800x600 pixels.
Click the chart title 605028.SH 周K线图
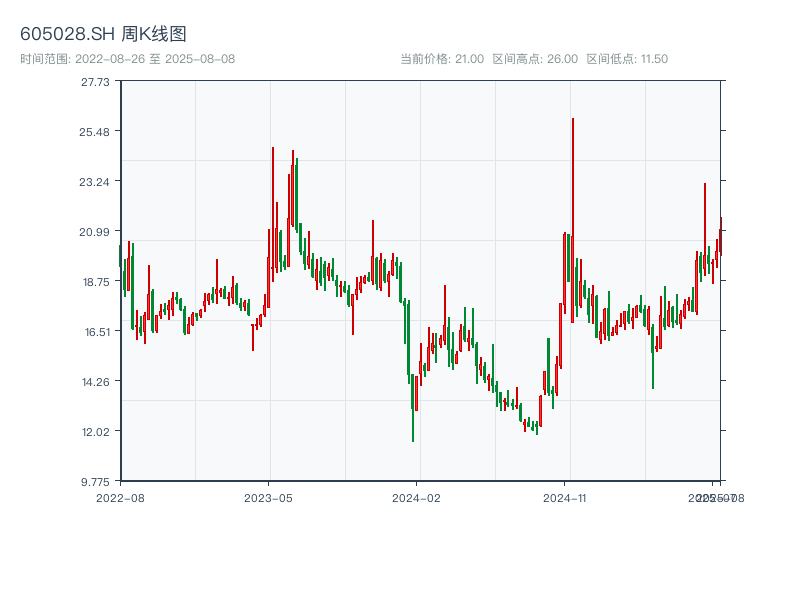tap(103, 34)
